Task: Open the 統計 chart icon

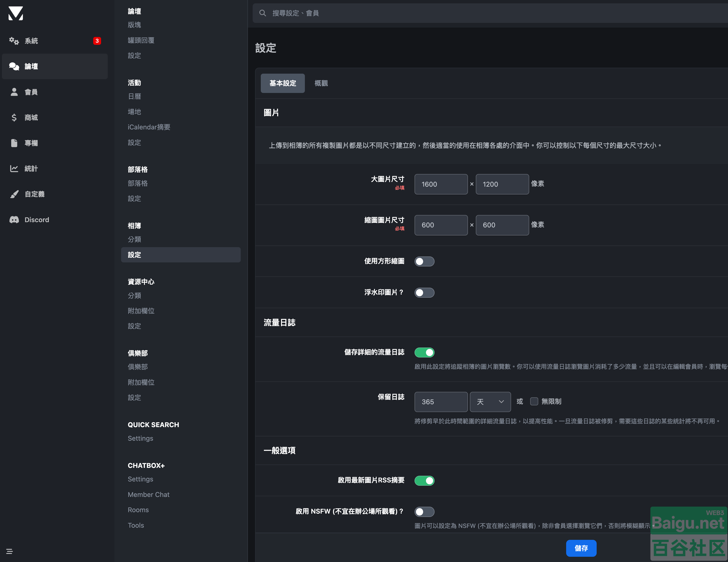Action: pyautogui.click(x=14, y=169)
